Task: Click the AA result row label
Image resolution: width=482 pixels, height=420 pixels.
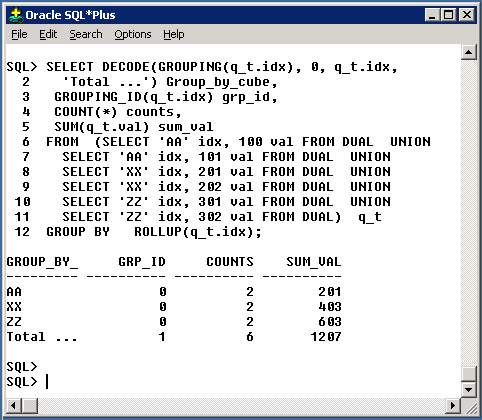Action: point(14,292)
